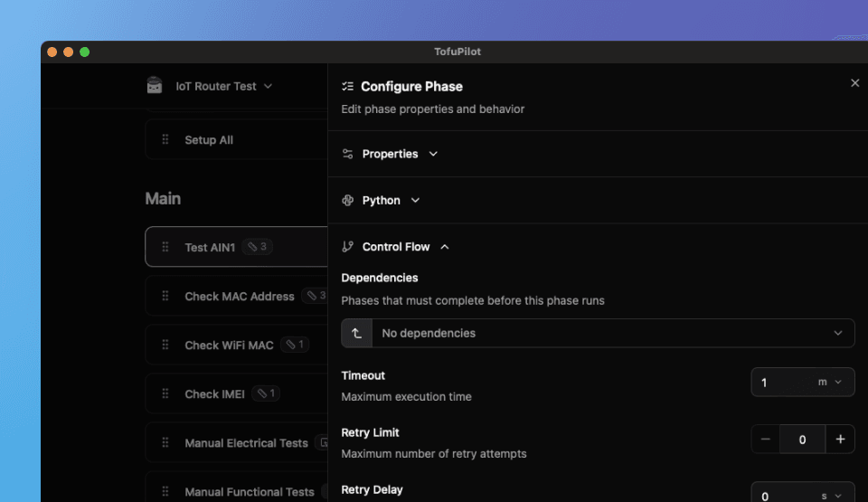868x502 pixels.
Task: Open the No dependencies dropdown
Action: click(x=612, y=333)
